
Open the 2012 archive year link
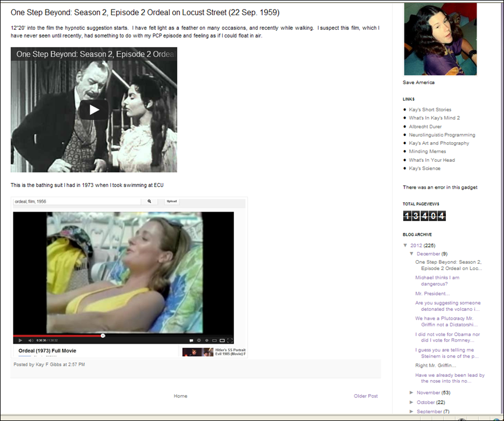416,246
